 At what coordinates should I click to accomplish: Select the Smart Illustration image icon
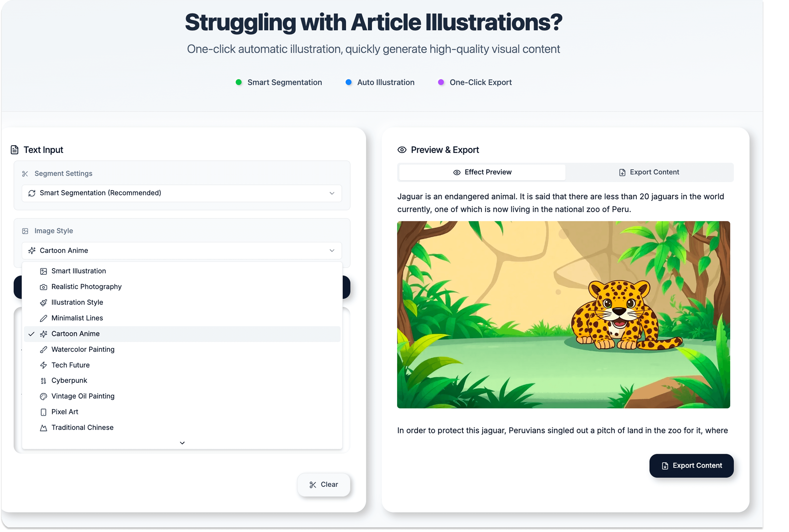(43, 271)
